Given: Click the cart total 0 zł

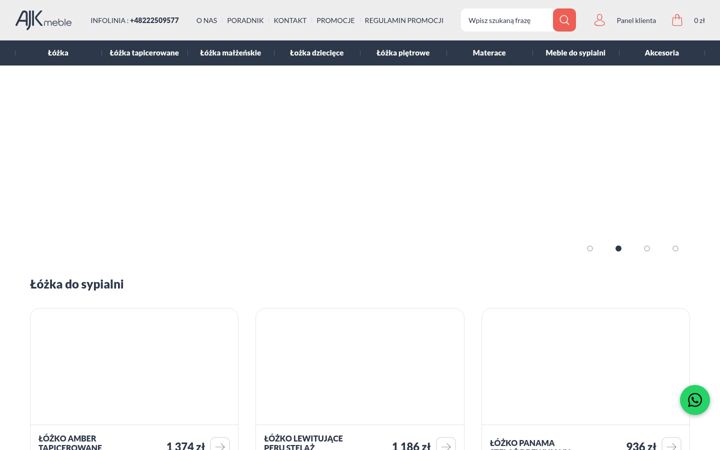Looking at the screenshot, I should [699, 21].
